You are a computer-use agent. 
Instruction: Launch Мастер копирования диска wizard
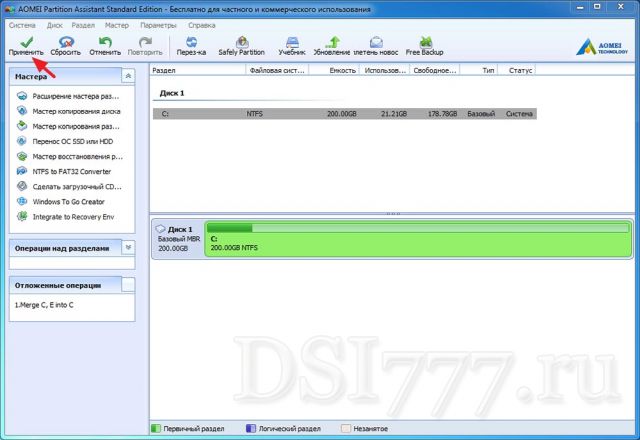(x=76, y=111)
